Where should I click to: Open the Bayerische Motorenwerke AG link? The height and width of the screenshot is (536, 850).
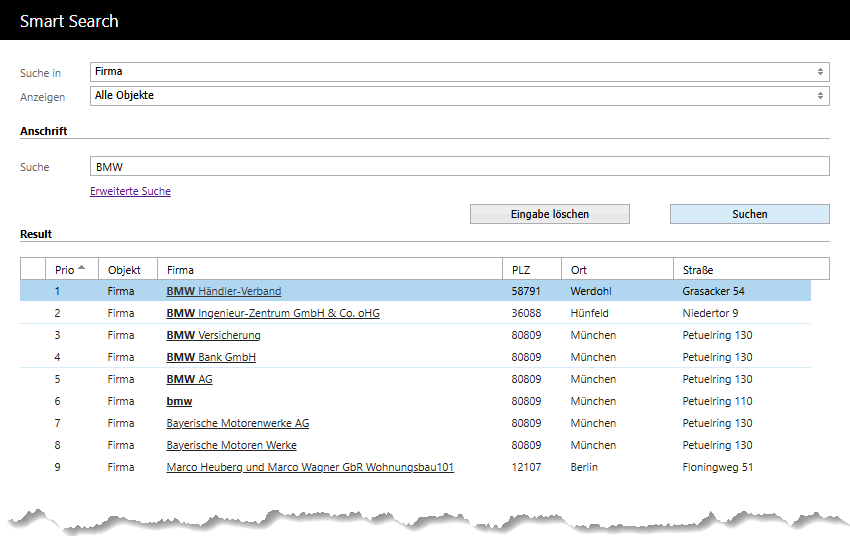238,423
